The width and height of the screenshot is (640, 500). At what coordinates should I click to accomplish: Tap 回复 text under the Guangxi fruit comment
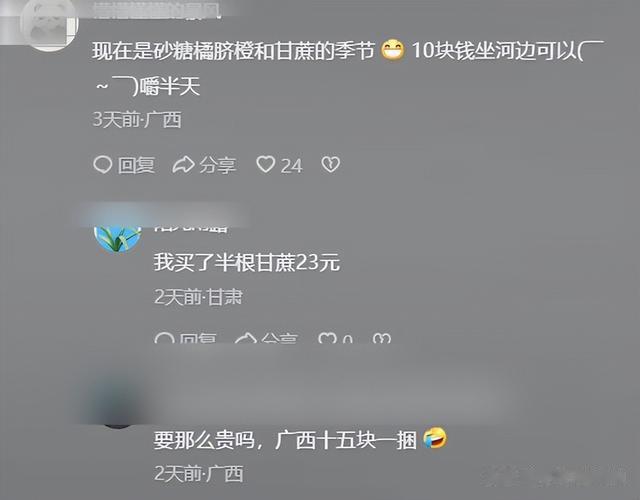[136, 165]
